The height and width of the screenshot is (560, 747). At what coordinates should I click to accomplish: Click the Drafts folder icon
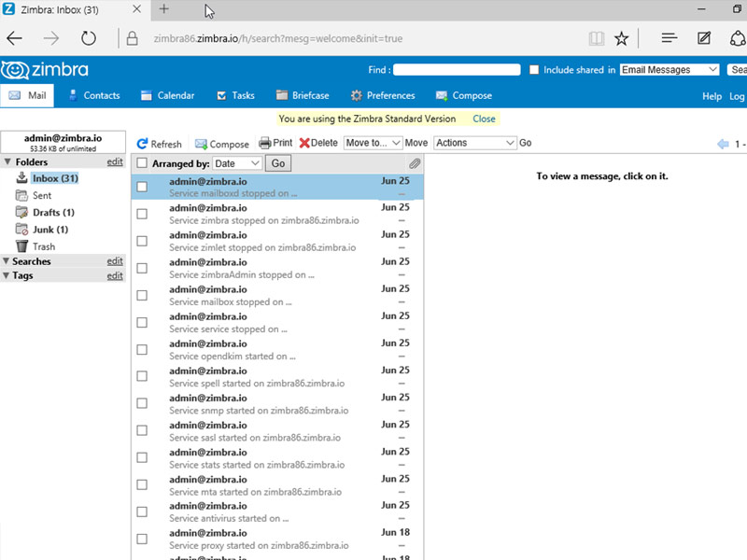click(21, 213)
